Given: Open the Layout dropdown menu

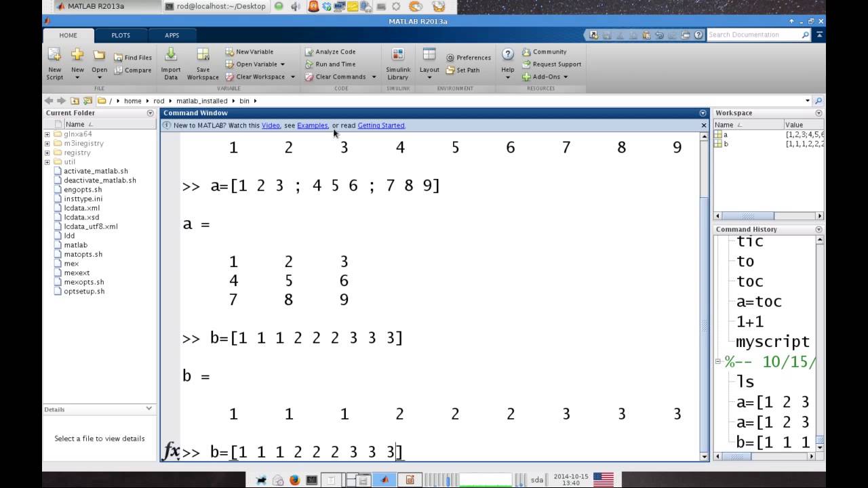Looking at the screenshot, I should (429, 64).
